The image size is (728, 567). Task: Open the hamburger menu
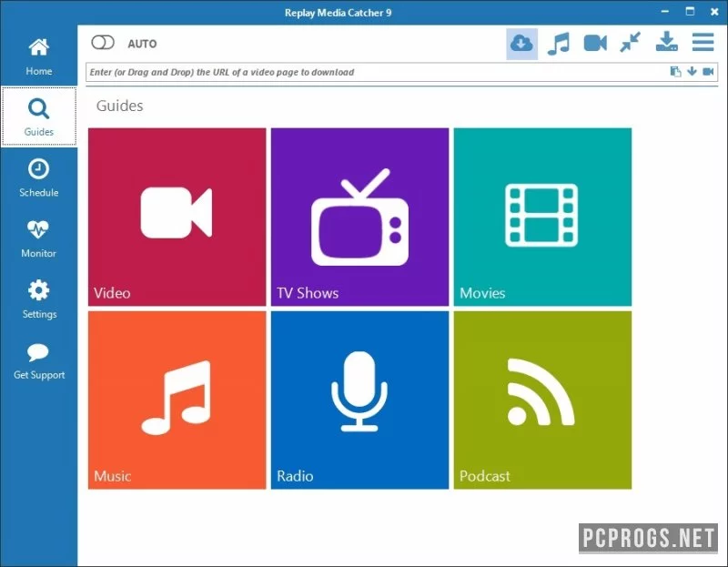tap(703, 42)
